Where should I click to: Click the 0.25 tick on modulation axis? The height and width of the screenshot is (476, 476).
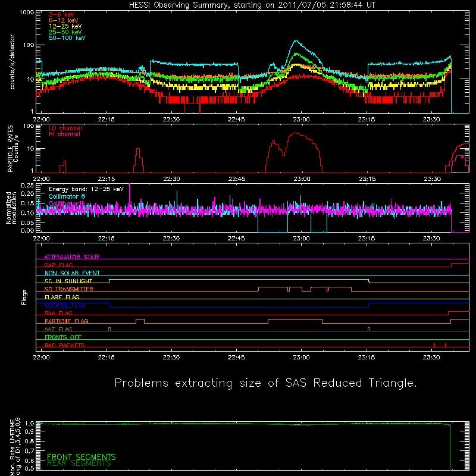coord(27,186)
